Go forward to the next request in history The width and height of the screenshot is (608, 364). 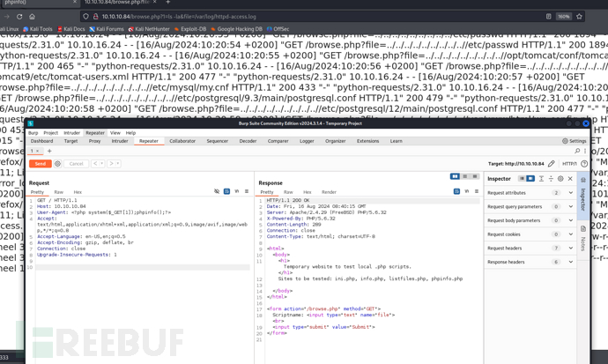(x=111, y=164)
